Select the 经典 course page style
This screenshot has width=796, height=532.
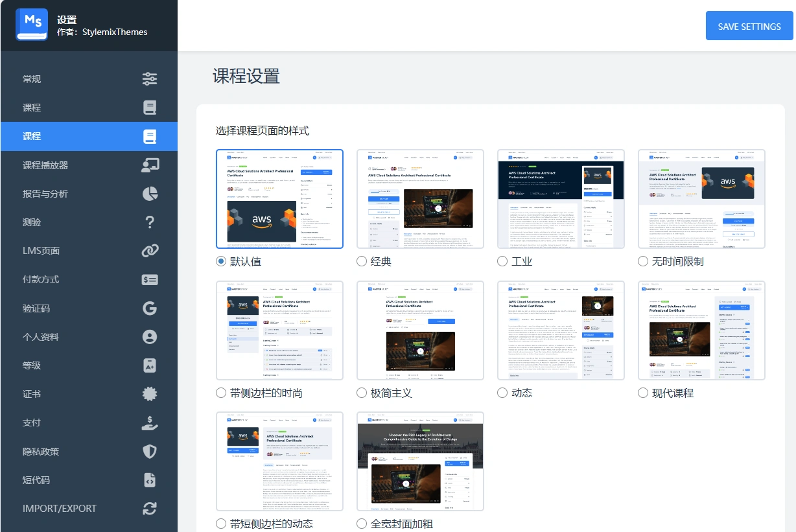(361, 261)
